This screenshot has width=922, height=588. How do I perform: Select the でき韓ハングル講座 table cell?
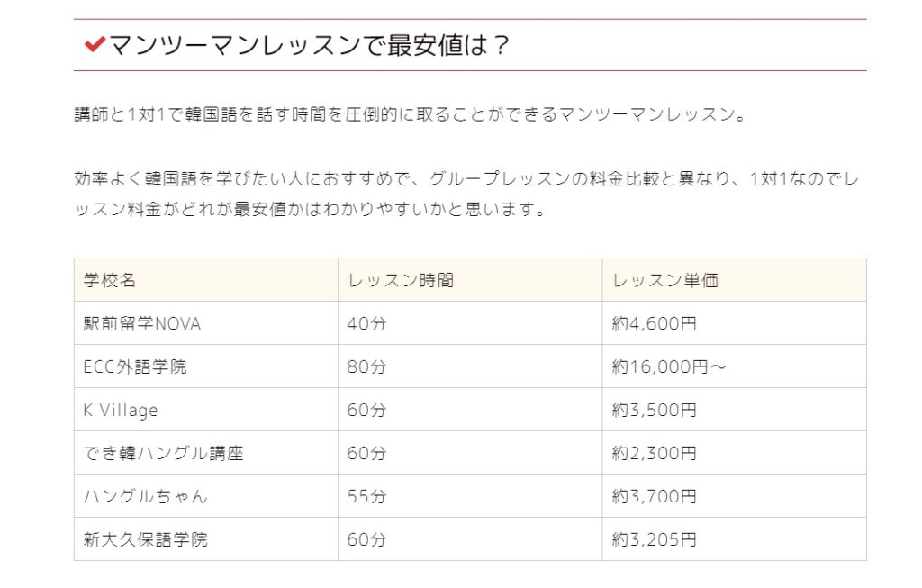click(163, 453)
